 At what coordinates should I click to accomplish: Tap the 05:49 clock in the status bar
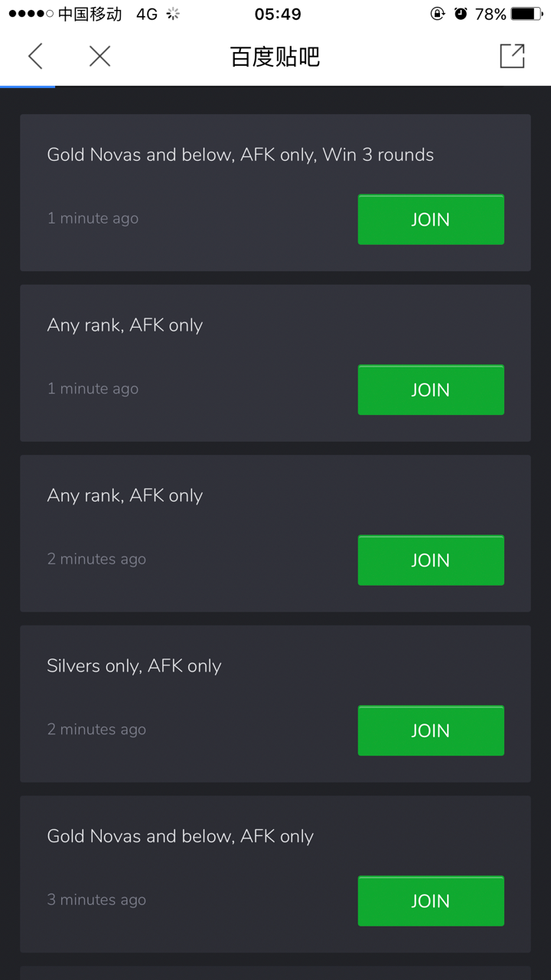coord(275,13)
